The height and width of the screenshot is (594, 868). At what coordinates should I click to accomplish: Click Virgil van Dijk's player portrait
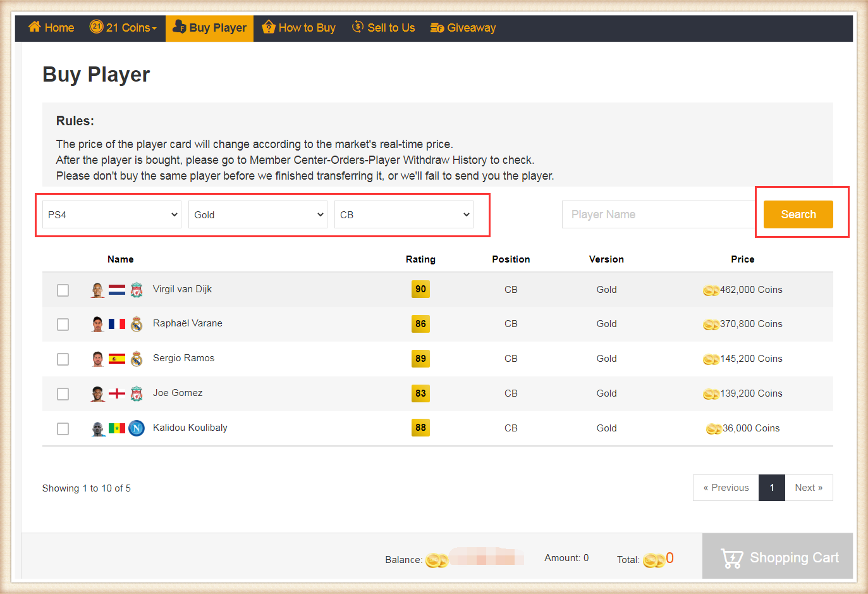pos(97,290)
